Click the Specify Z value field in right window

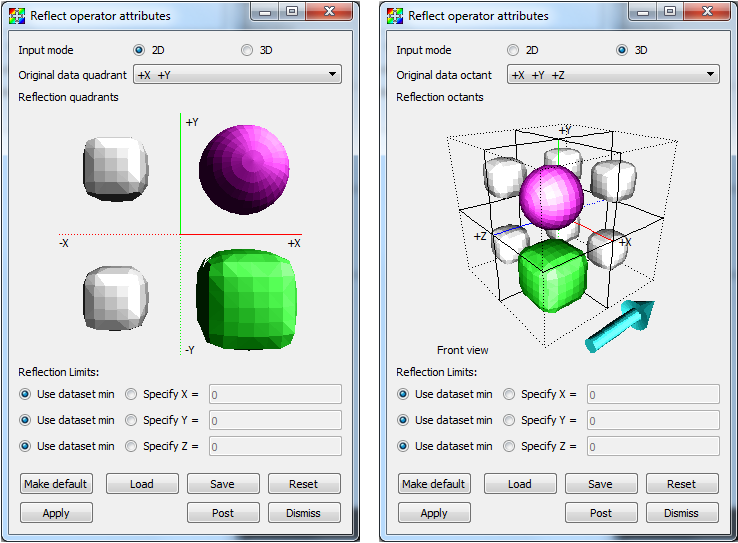653,446
